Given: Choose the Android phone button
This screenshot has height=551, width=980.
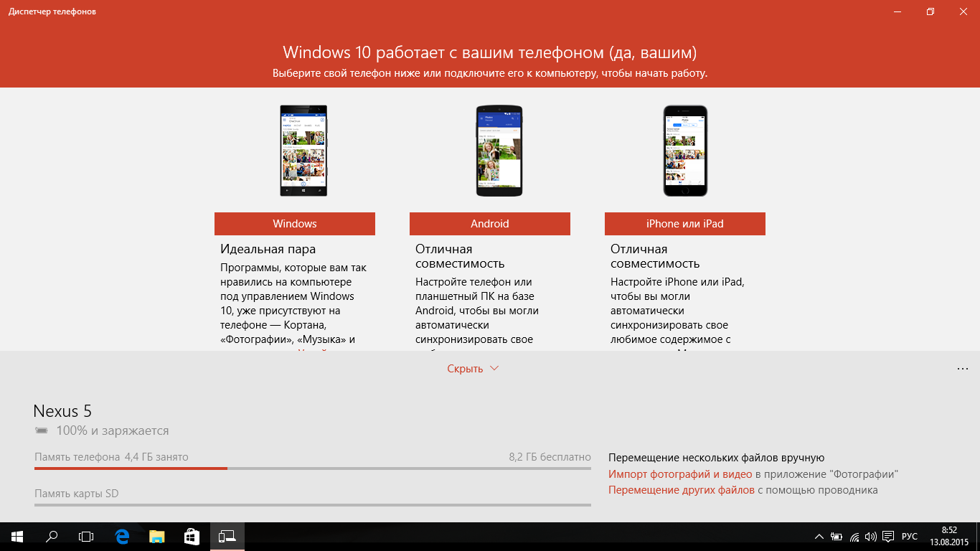Looking at the screenshot, I should coord(490,224).
